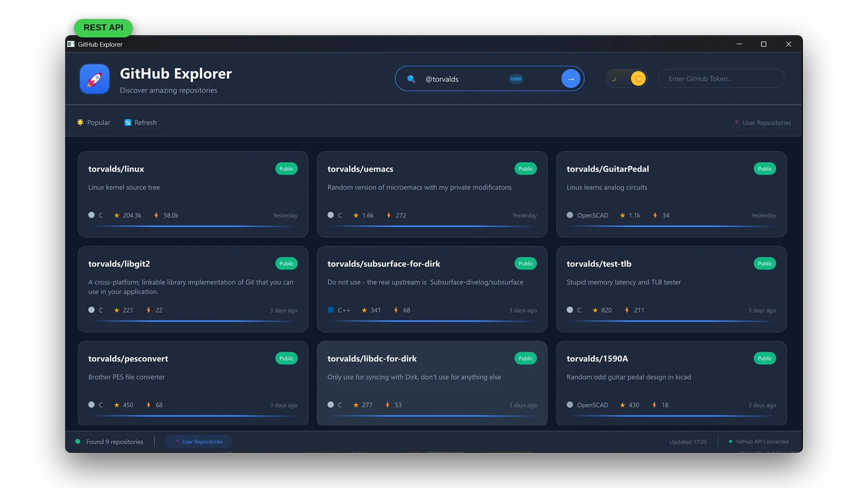
Task: Click Public badge on torvalds/uemacs card
Action: pos(525,169)
